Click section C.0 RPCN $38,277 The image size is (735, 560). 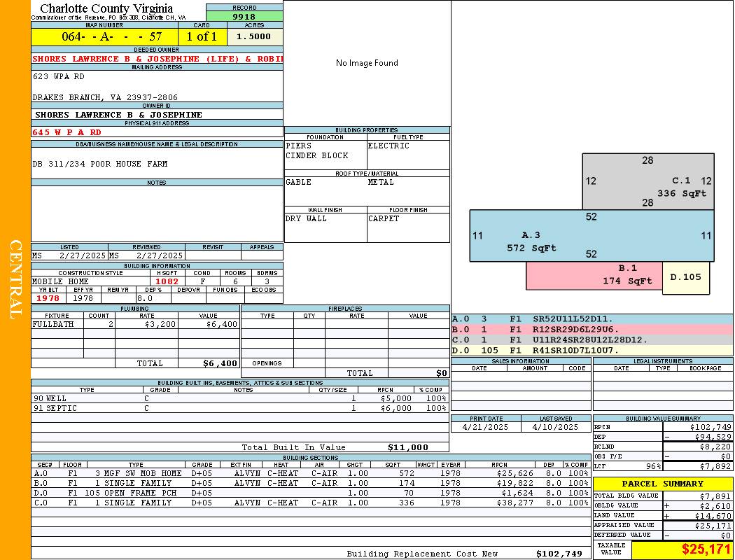pos(516,503)
